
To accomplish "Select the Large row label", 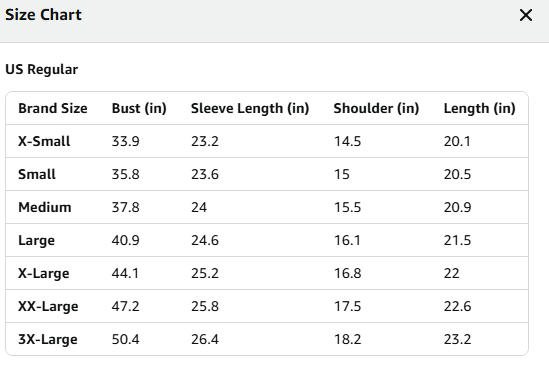I will 36,240.
